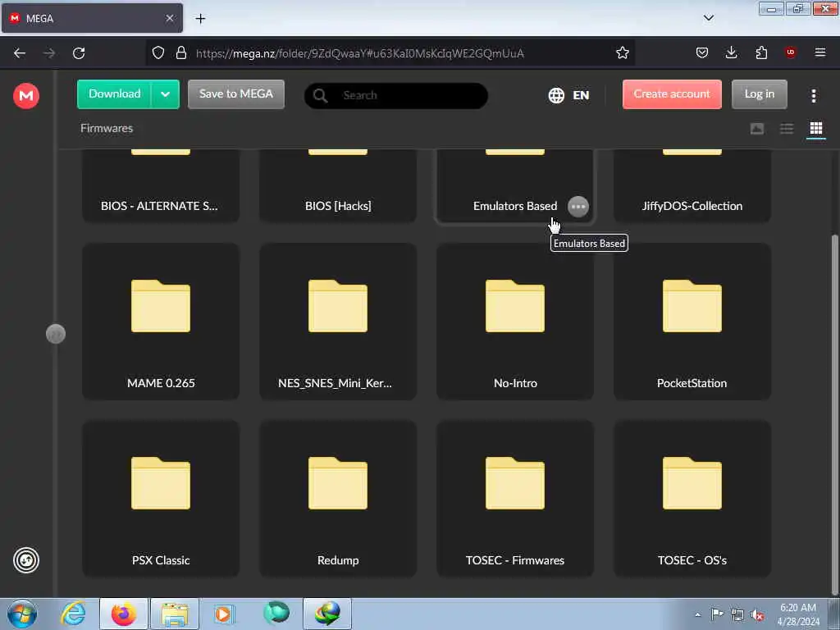The width and height of the screenshot is (840, 630).
Task: Open Firefox hamburger menu
Action: pyautogui.click(x=820, y=52)
